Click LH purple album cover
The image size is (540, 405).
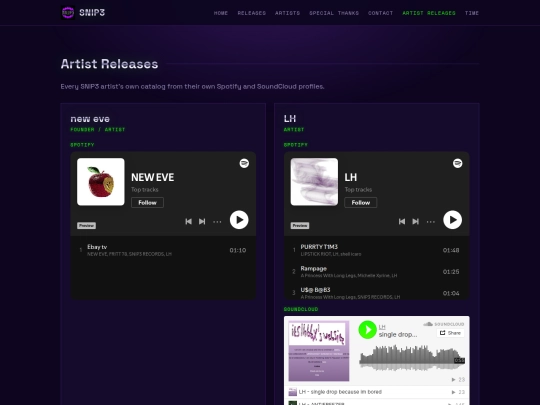(314, 182)
